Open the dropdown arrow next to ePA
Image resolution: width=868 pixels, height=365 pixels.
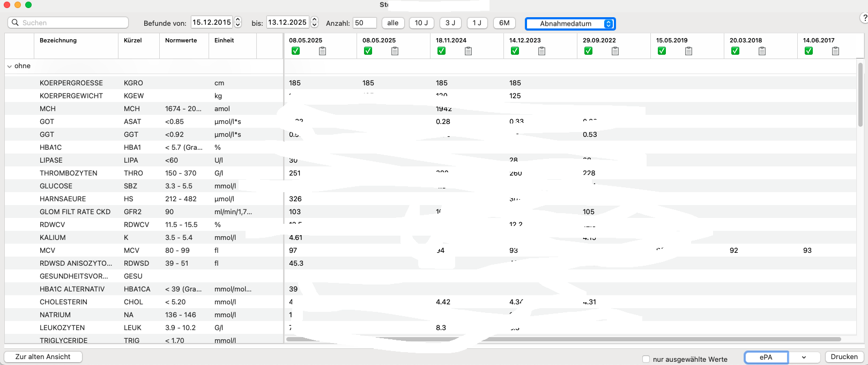coord(804,357)
